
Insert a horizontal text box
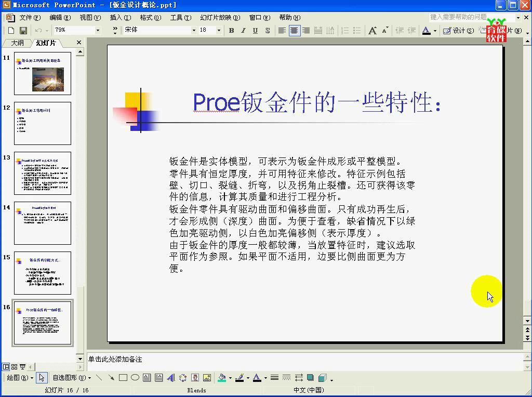tap(147, 378)
